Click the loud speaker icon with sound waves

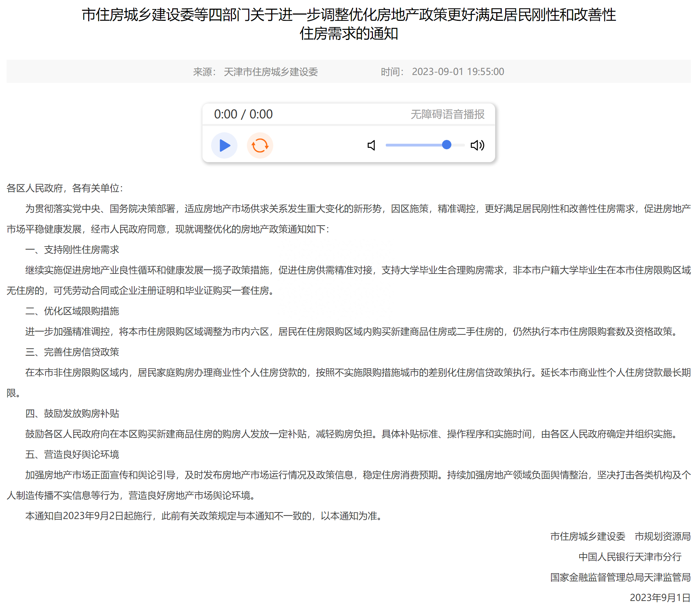coord(477,145)
